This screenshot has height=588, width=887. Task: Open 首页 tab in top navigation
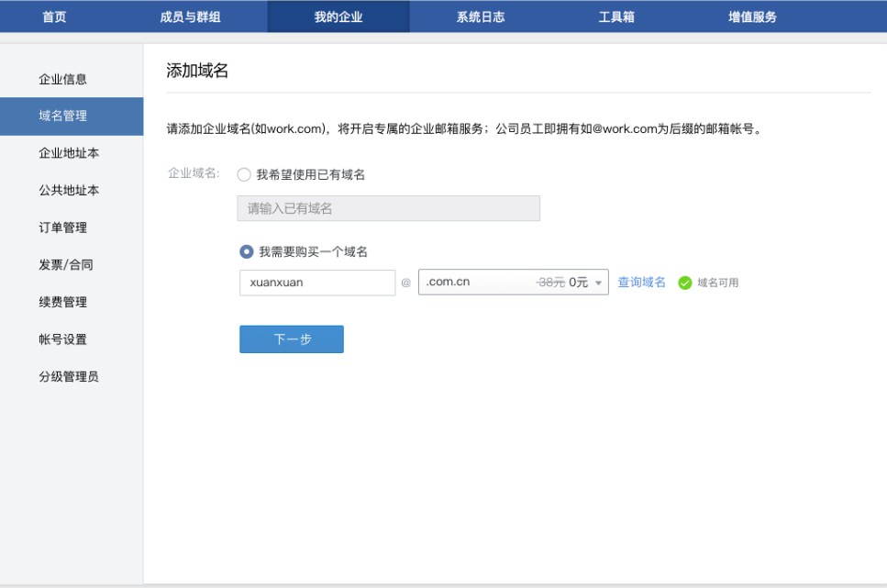coord(54,17)
